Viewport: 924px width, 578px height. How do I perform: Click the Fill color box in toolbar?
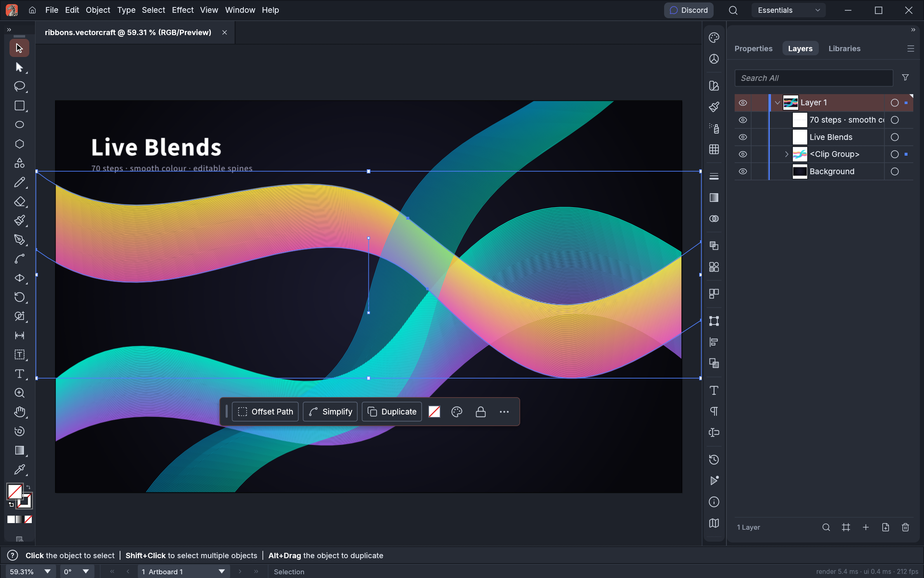[15, 491]
